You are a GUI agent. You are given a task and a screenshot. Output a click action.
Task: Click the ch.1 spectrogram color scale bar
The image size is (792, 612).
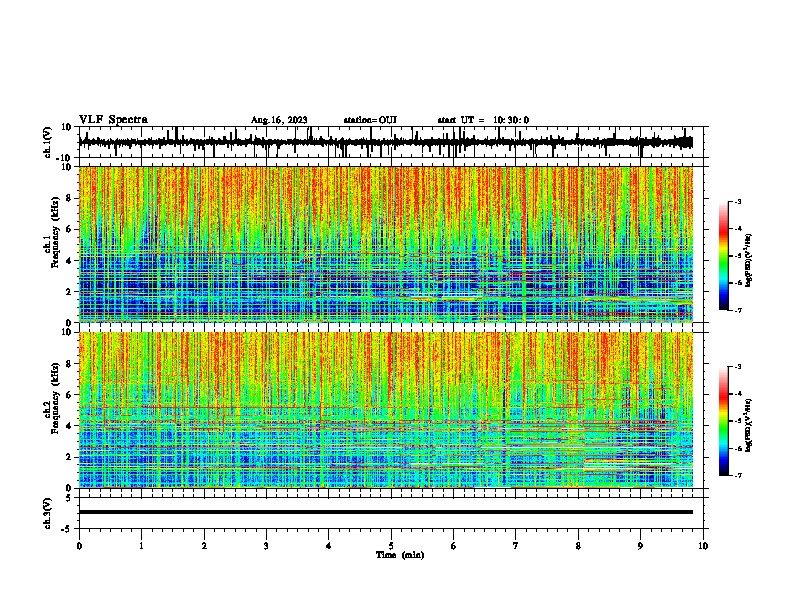click(x=723, y=256)
